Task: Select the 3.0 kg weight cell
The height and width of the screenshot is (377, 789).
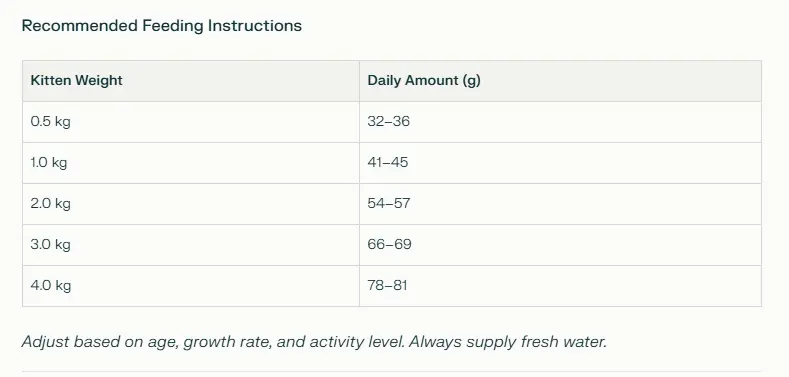Action: (x=191, y=245)
